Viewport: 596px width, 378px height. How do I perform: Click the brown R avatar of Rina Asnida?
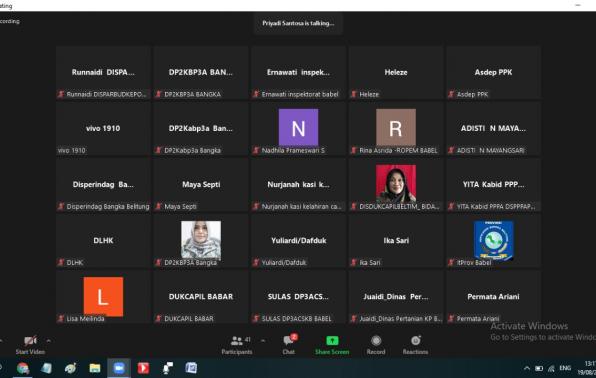(396, 127)
